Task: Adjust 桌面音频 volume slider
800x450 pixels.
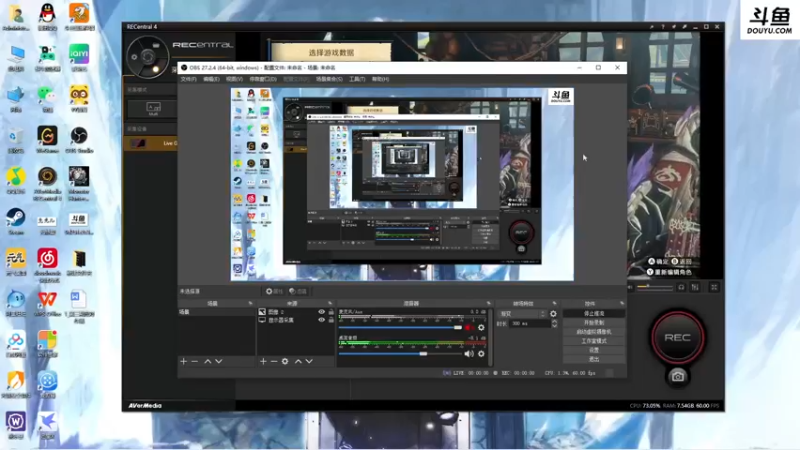Action: [400, 354]
